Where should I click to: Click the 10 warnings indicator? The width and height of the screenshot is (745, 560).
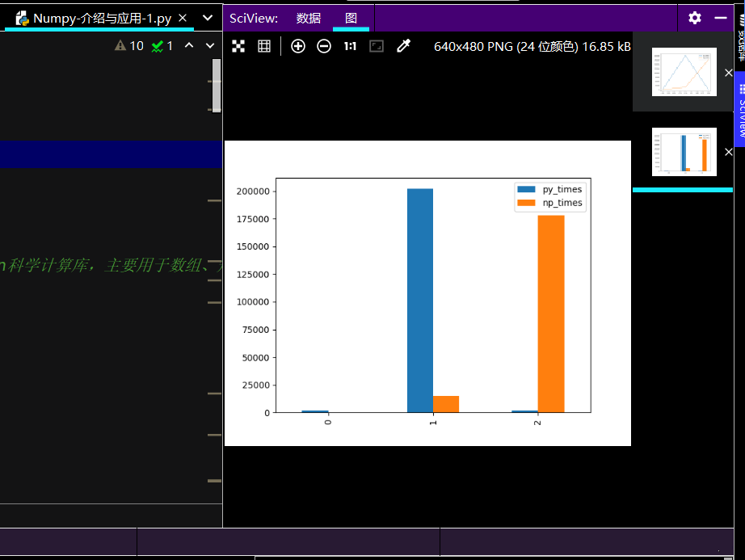coord(129,46)
